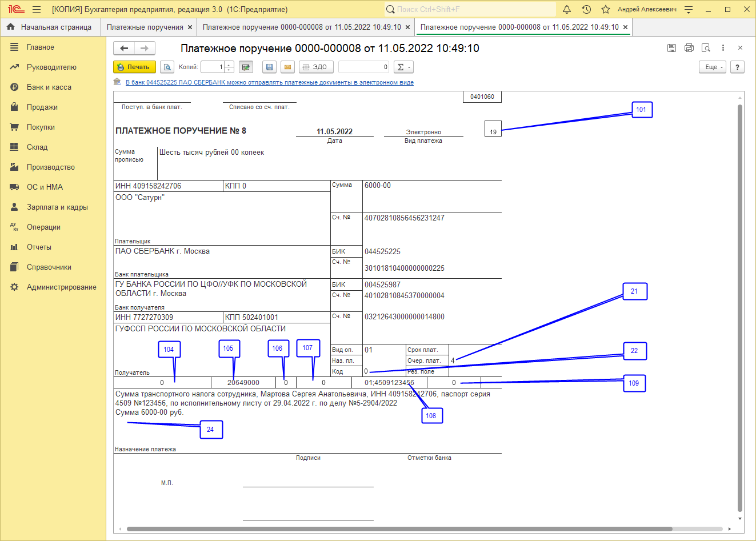Click the sum result field showing 0
The image size is (756, 541).
point(364,67)
